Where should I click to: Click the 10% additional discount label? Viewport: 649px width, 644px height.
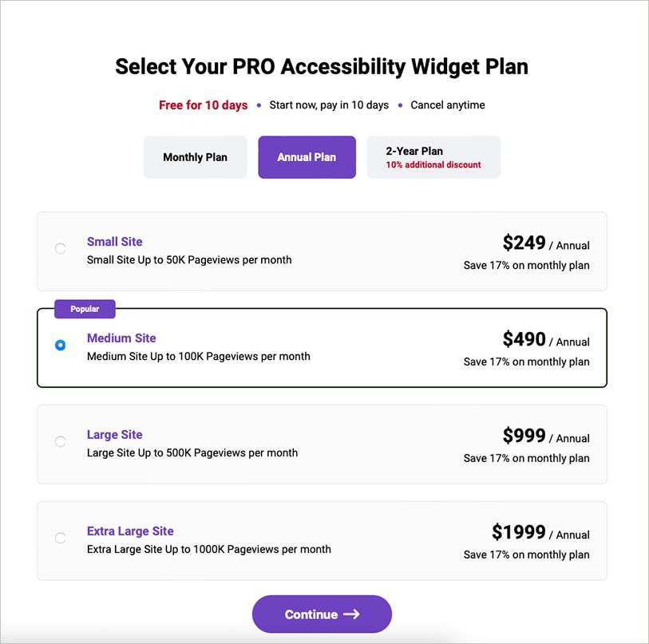click(x=433, y=164)
